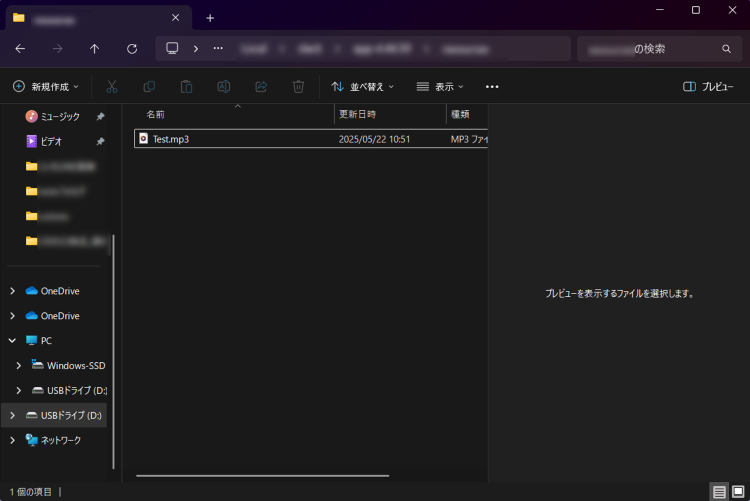
Task: Click the navigation pane vertical scrollbar
Action: [x=113, y=352]
